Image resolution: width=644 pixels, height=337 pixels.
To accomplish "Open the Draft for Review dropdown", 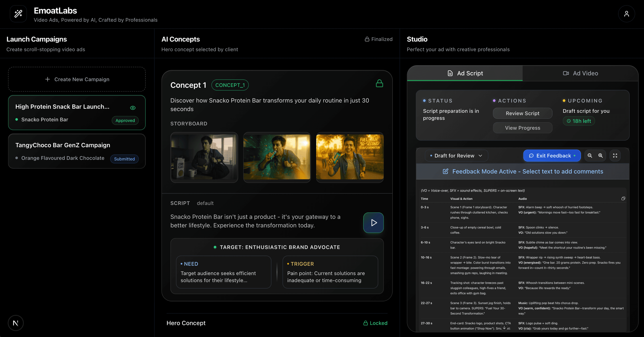I will click(456, 155).
